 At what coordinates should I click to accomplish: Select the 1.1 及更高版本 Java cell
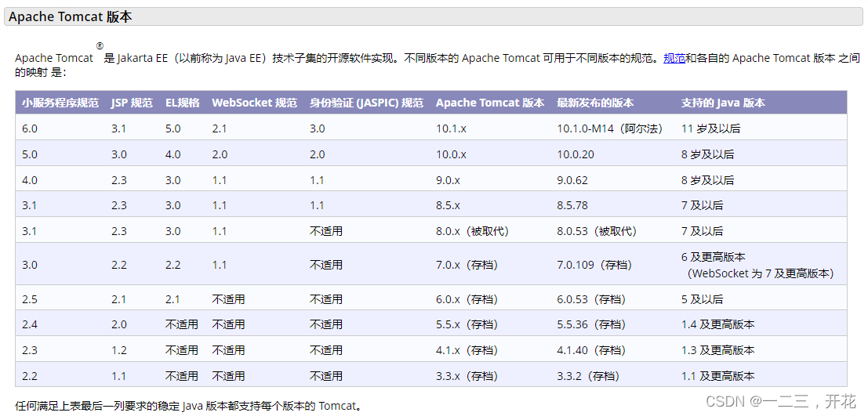click(x=717, y=376)
